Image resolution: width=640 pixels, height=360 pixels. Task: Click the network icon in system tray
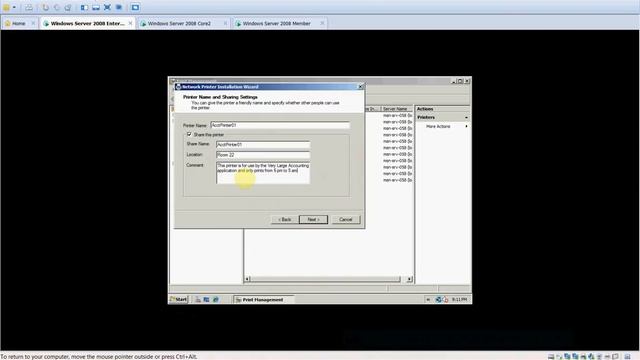(x=438, y=300)
